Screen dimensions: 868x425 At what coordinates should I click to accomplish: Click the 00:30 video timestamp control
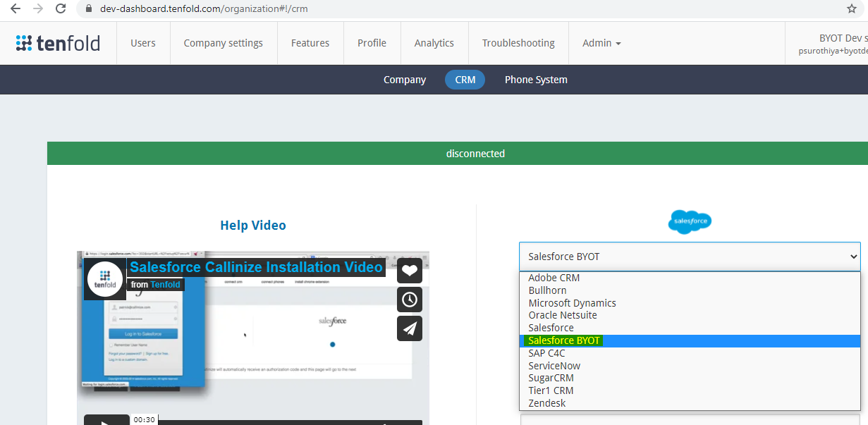click(144, 419)
